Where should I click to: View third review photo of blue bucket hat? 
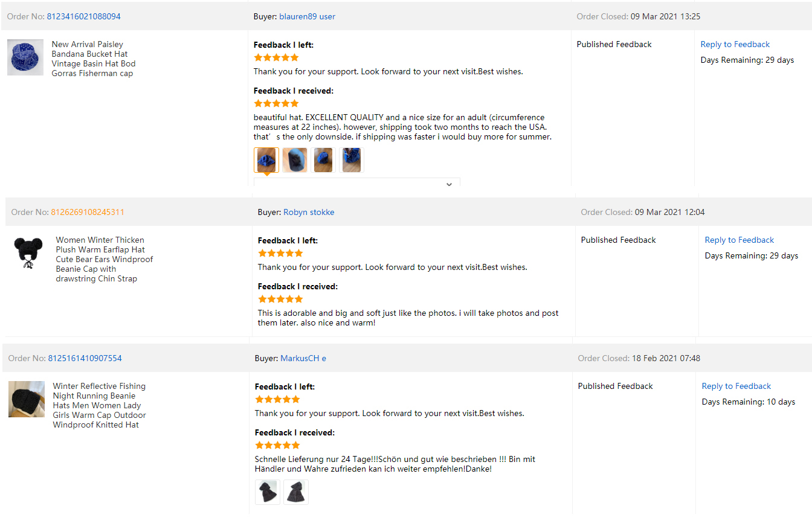point(323,160)
